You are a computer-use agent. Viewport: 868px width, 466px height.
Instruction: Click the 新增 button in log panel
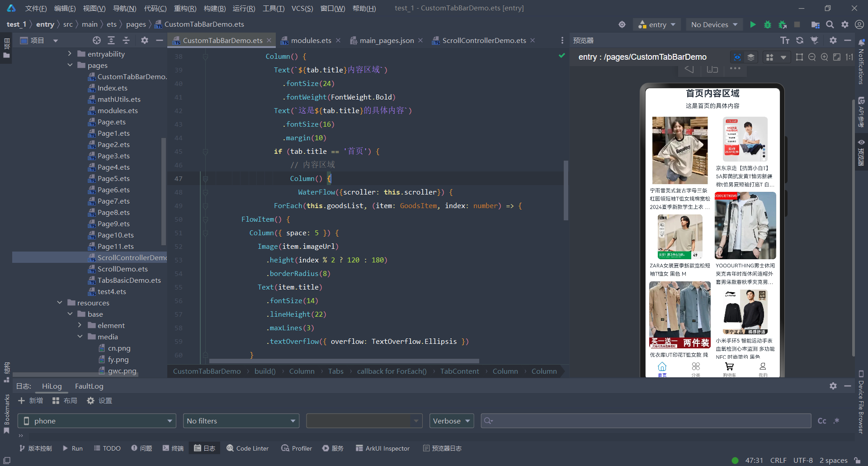(31, 401)
